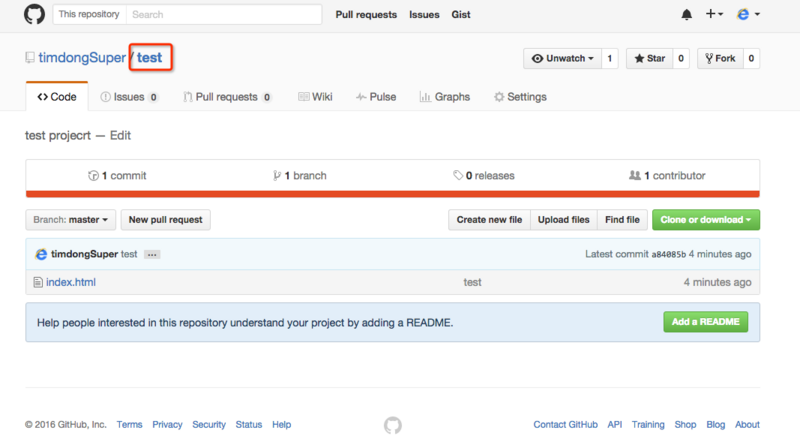Click the tag icon beside 0 releases
800x439 pixels.
pos(458,176)
